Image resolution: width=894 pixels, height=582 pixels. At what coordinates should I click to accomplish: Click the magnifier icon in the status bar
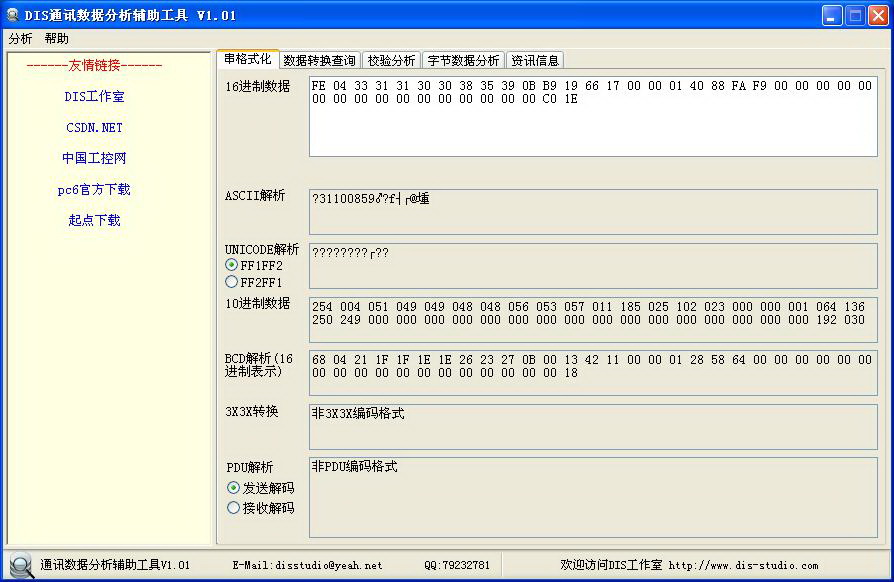tap(21, 565)
